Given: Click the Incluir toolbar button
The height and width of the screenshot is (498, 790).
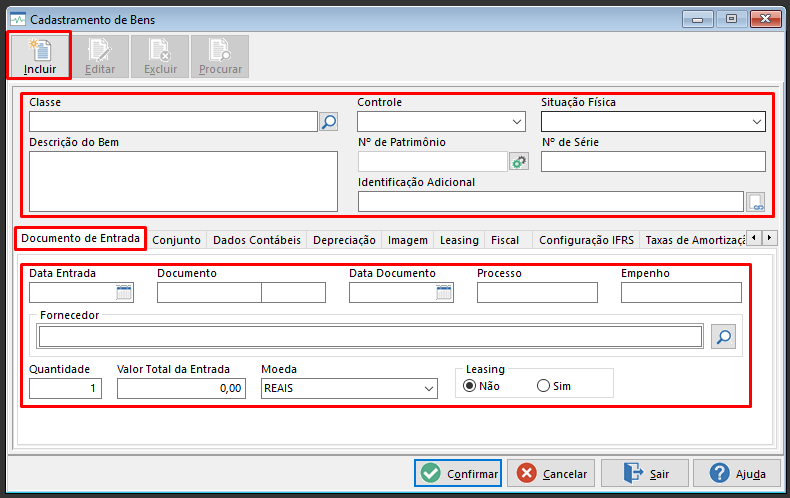Looking at the screenshot, I should tap(39, 56).
